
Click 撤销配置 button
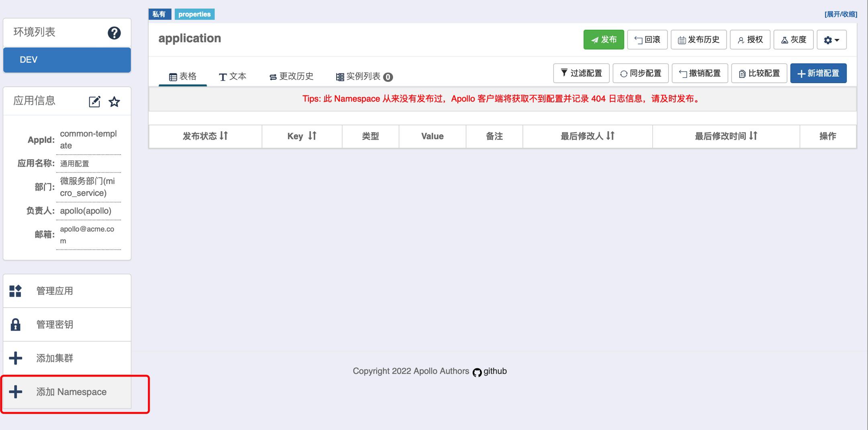click(x=700, y=73)
